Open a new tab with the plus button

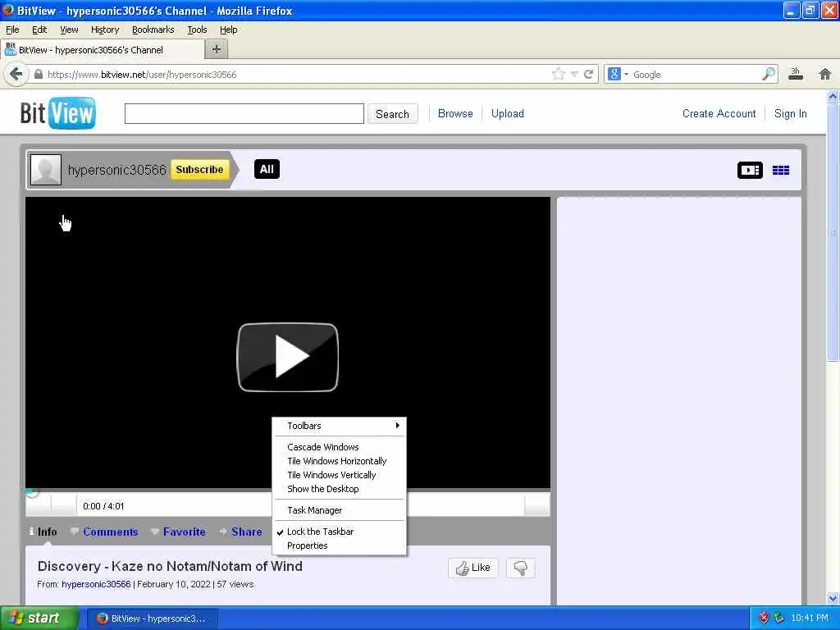tap(217, 49)
